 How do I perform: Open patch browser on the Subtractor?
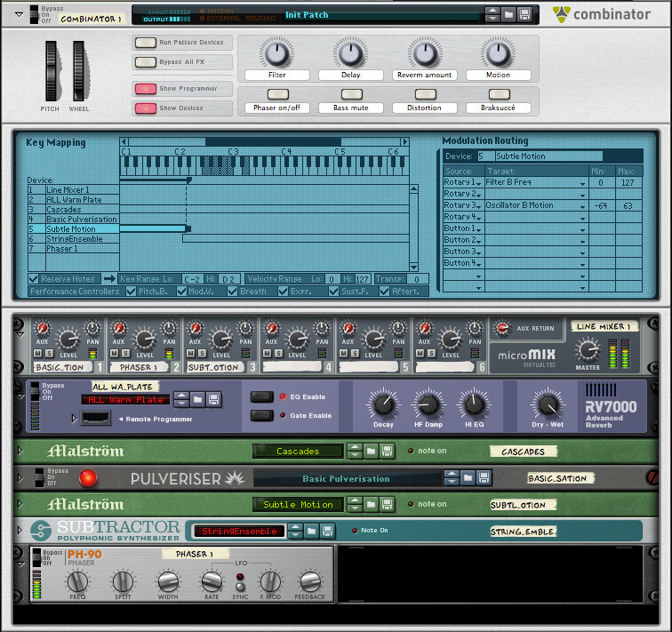pyautogui.click(x=309, y=531)
